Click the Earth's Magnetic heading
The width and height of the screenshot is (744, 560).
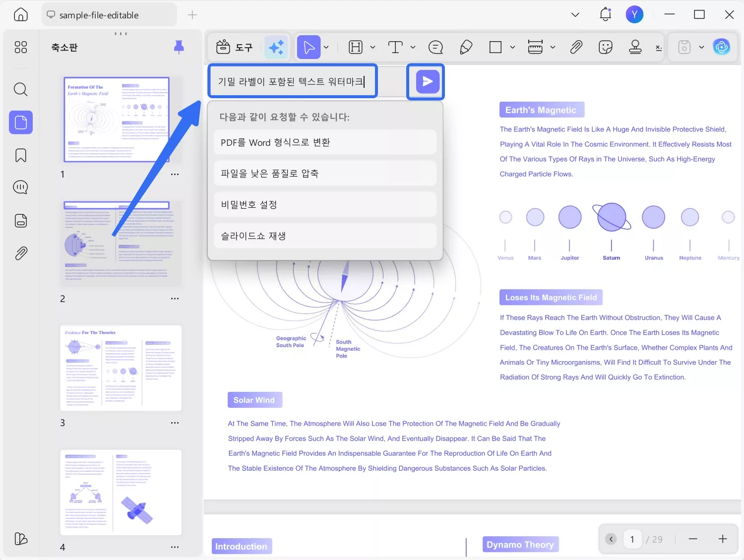pyautogui.click(x=542, y=110)
